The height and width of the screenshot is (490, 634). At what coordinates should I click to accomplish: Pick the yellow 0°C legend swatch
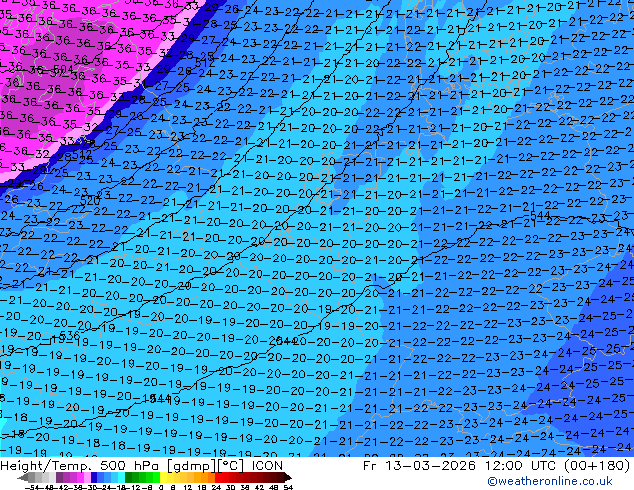(164, 477)
